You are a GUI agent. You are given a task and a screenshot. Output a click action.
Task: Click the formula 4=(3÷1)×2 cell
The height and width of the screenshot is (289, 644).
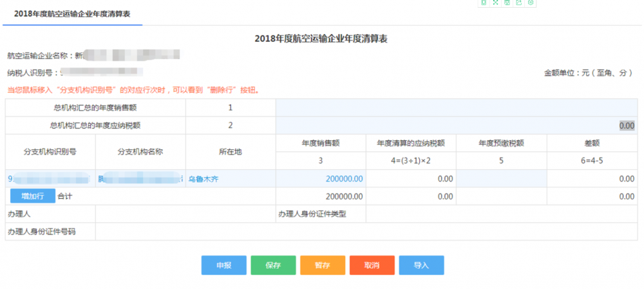pos(411,160)
